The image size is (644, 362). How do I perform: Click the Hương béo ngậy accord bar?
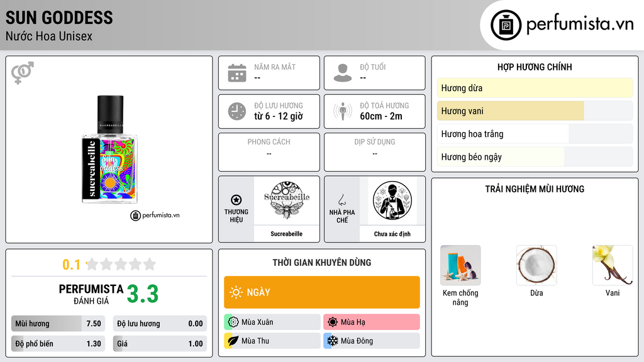click(x=535, y=156)
